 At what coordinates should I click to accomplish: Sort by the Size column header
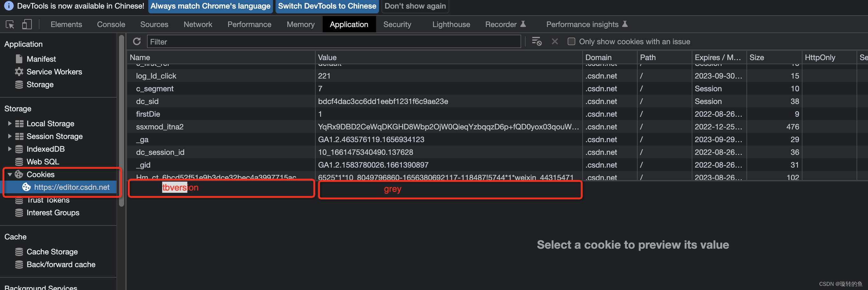[774, 57]
